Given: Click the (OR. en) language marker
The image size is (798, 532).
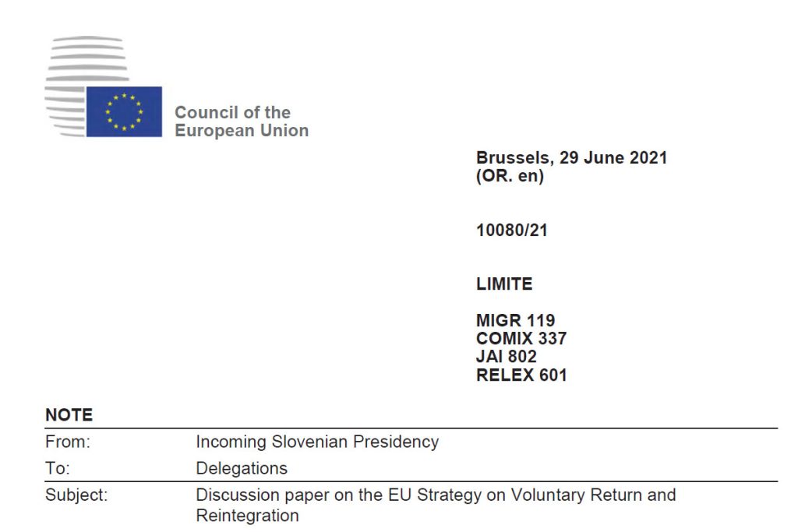Looking at the screenshot, I should (x=510, y=176).
